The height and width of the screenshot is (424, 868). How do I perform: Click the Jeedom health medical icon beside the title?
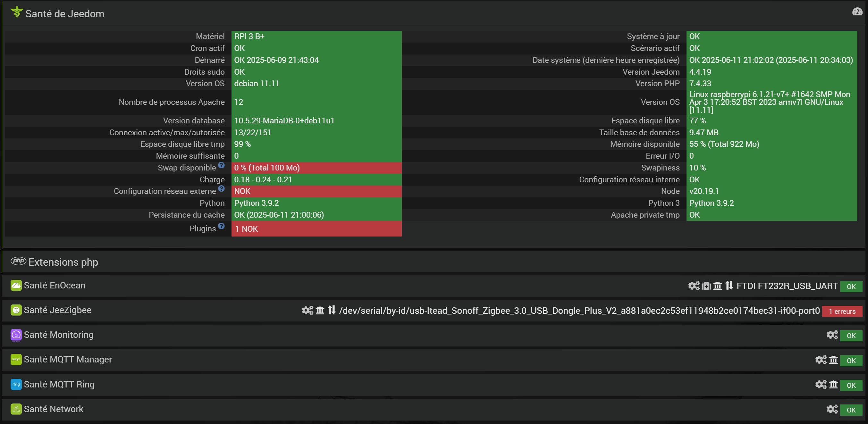pos(16,12)
